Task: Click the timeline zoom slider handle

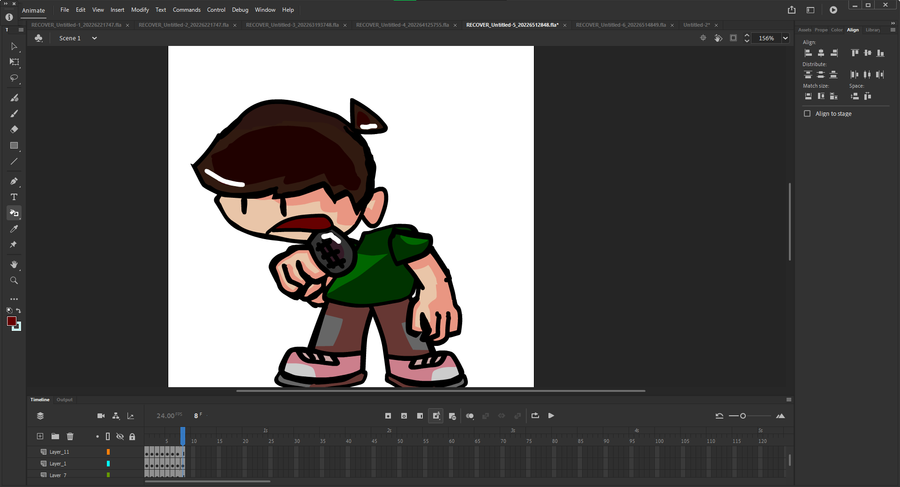Action: (x=743, y=416)
